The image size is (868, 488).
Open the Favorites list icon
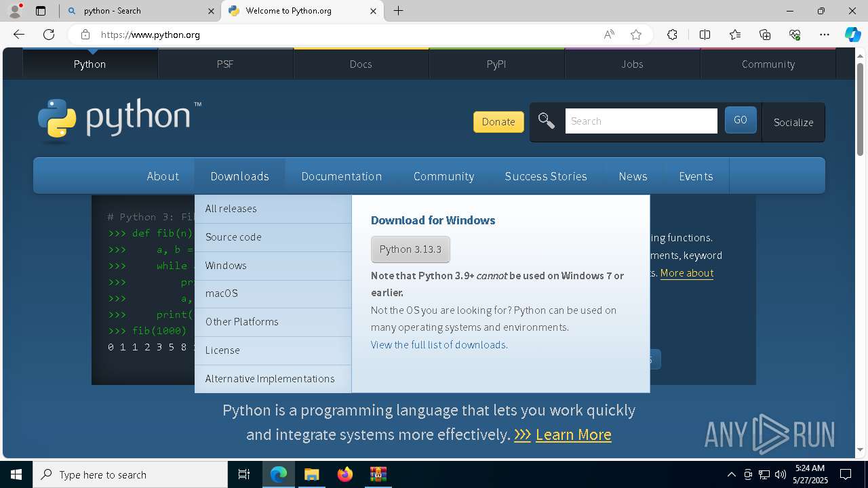click(x=735, y=35)
